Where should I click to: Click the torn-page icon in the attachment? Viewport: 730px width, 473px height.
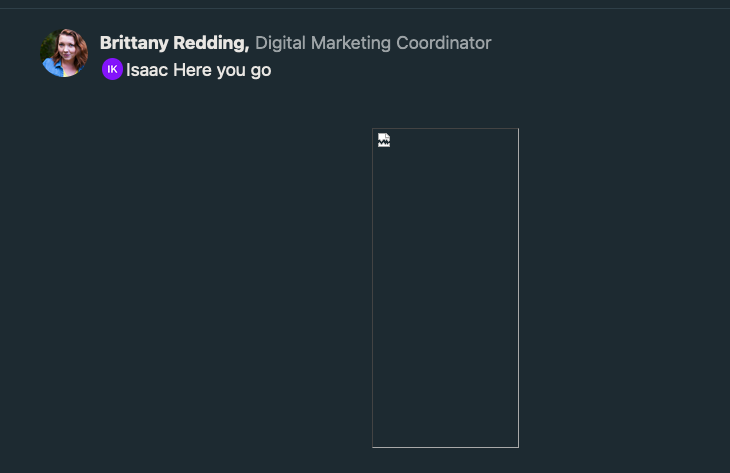[384, 140]
